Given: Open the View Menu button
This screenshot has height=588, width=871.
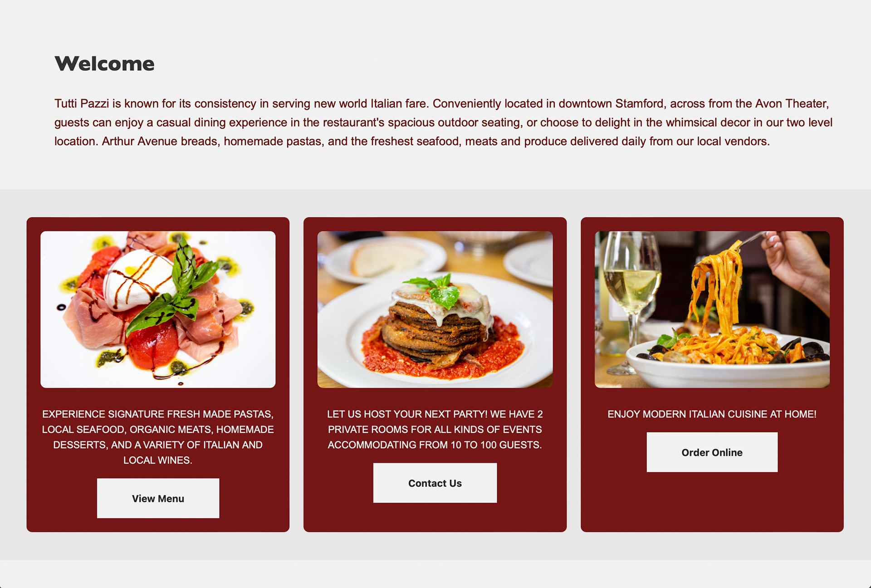Looking at the screenshot, I should pos(158,498).
